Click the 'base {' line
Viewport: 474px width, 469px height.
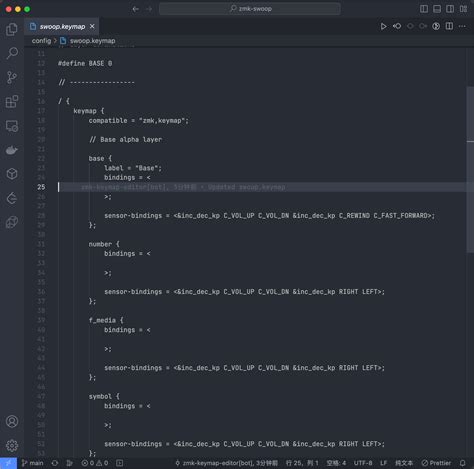point(100,158)
